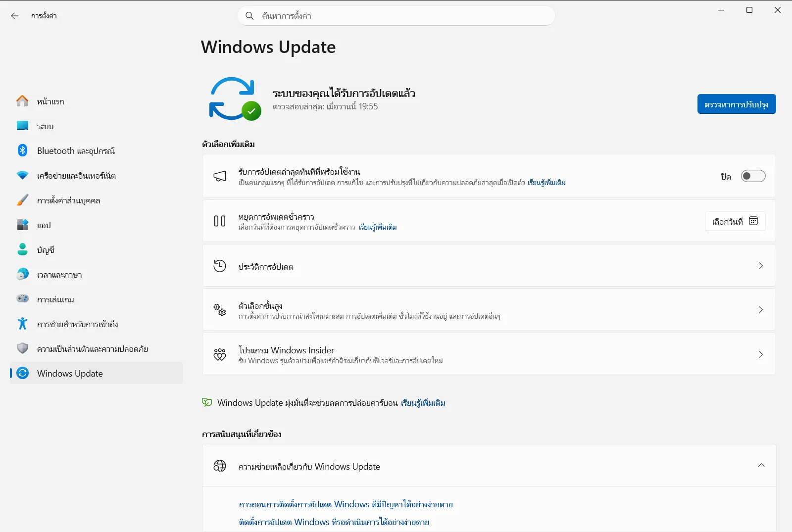Open Bluetooth และอุปกรณ์ settings page
This screenshot has height=532, width=792.
(x=97, y=150)
